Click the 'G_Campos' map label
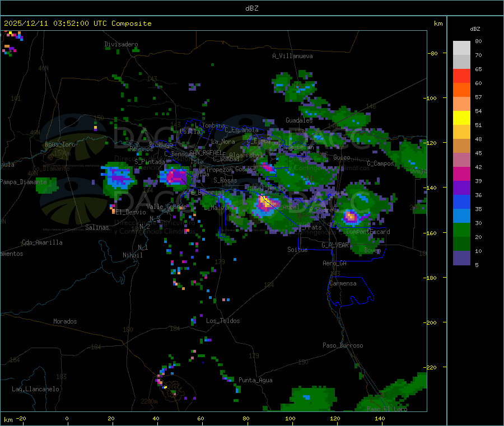The image size is (504, 426). pos(381,163)
